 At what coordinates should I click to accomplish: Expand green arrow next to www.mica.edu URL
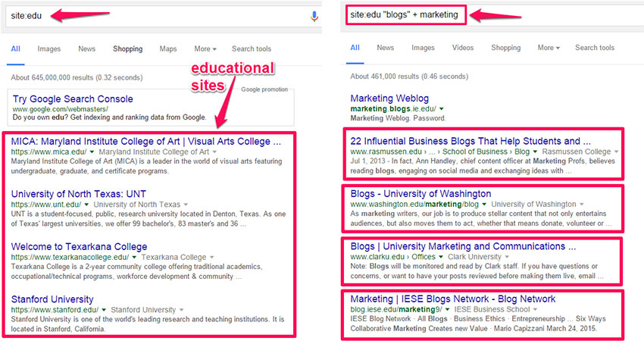point(93,152)
